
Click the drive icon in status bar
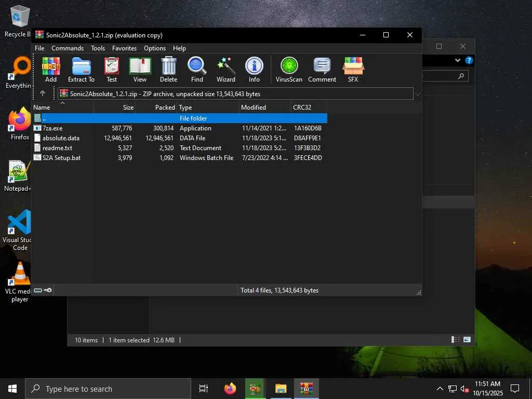(x=38, y=290)
